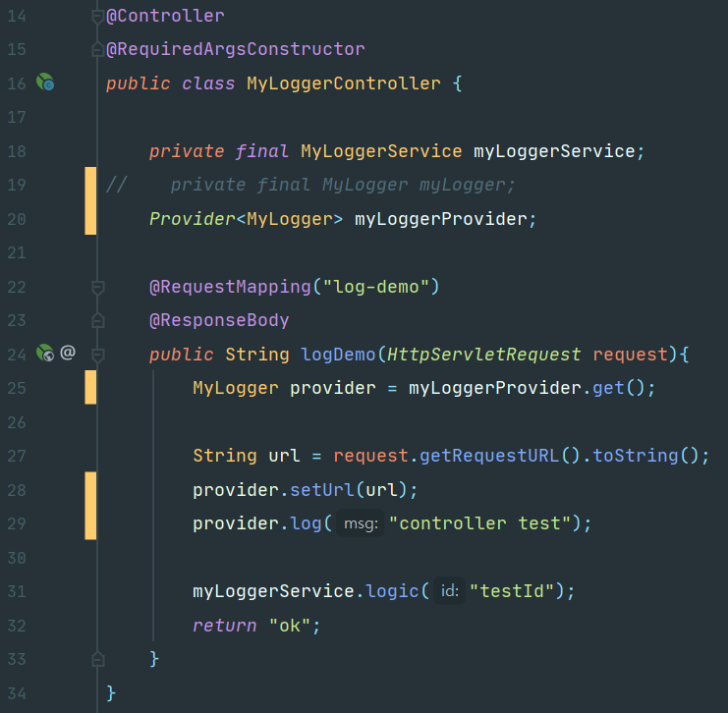Click fold end marker on line 33
728x713 pixels.
tap(97, 659)
